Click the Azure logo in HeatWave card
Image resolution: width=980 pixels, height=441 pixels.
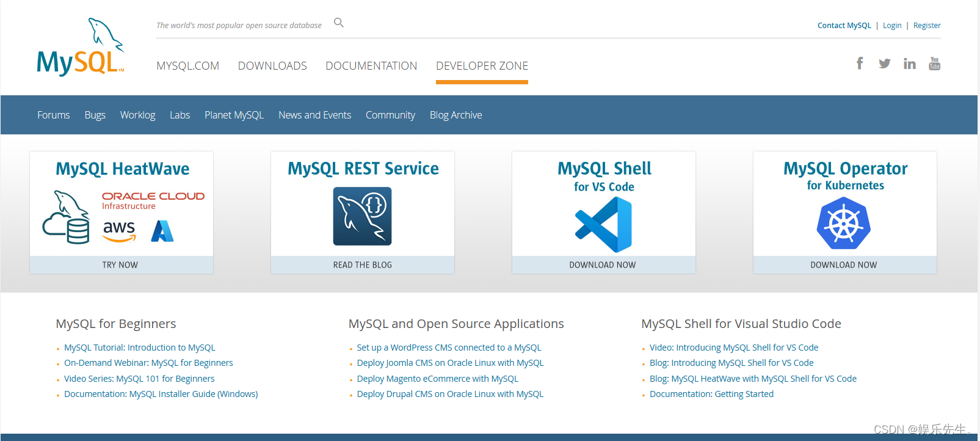(162, 231)
